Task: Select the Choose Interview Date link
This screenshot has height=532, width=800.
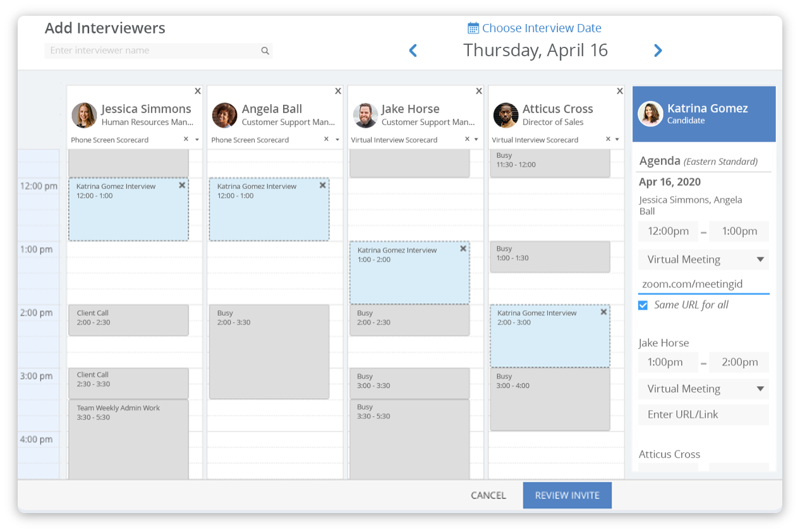Action: click(x=542, y=27)
